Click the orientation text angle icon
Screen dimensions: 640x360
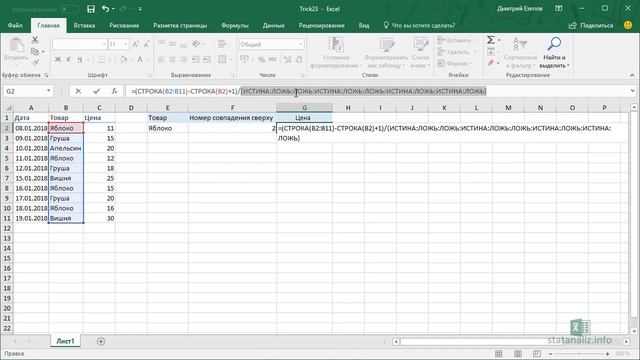coord(196,44)
